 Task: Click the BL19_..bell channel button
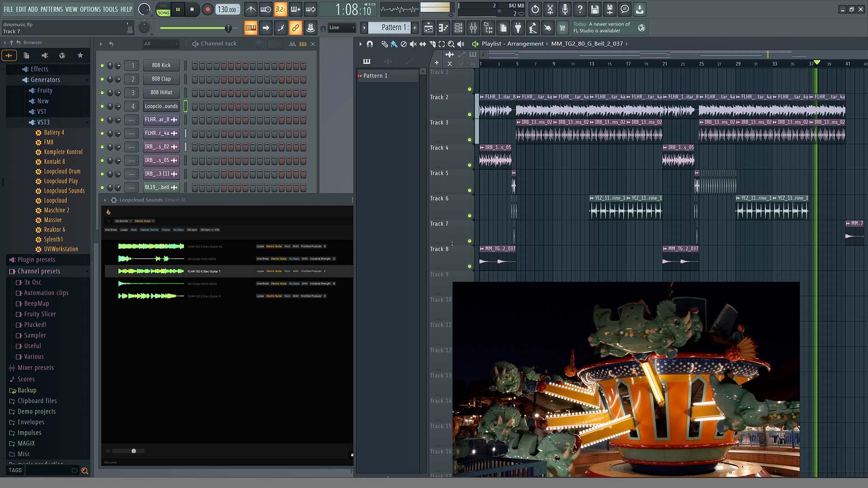pyautogui.click(x=161, y=188)
